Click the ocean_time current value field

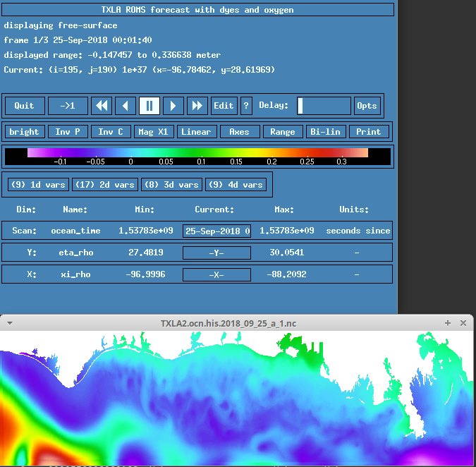[x=216, y=231]
